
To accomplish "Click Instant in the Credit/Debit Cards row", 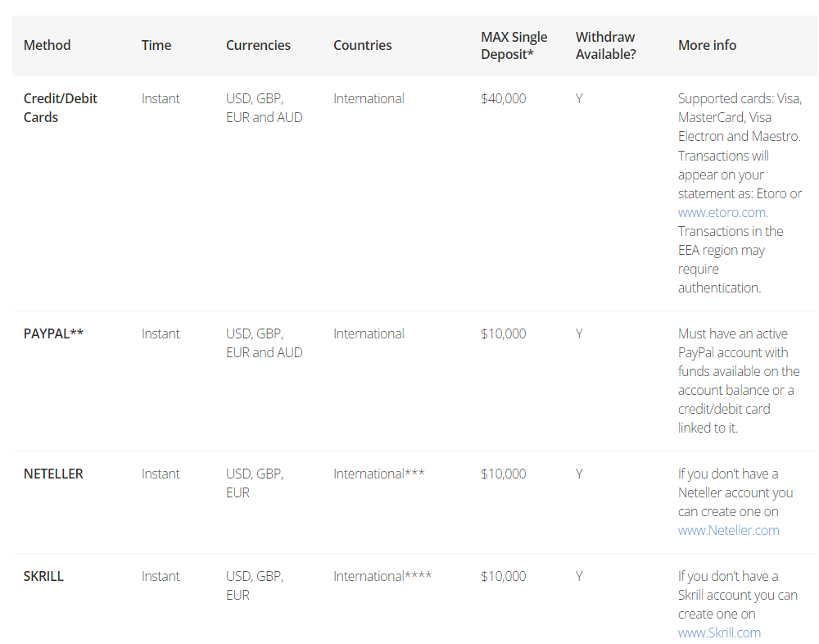I will click(161, 99).
